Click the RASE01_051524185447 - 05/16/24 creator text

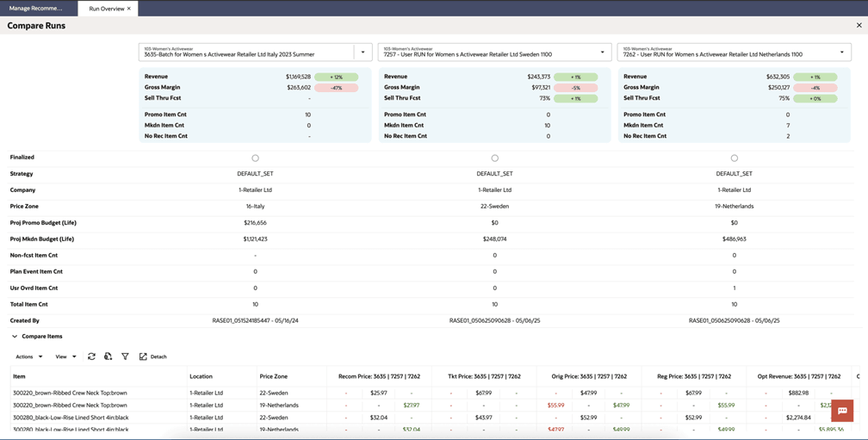(255, 320)
